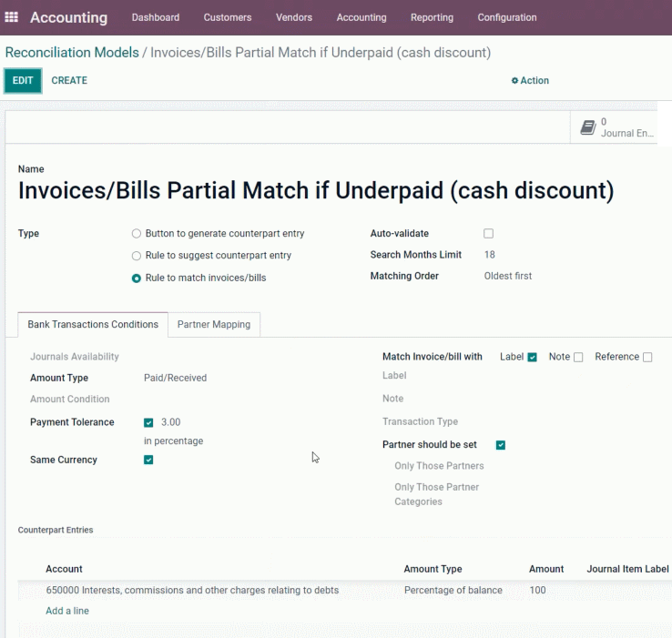The image size is (672, 638).
Task: Go back to Reconciliation Models breadcrumb
Action: click(72, 52)
